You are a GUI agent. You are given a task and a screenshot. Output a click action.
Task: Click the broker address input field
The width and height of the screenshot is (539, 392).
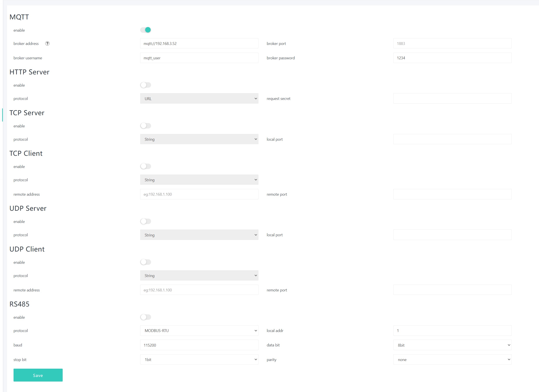point(199,43)
